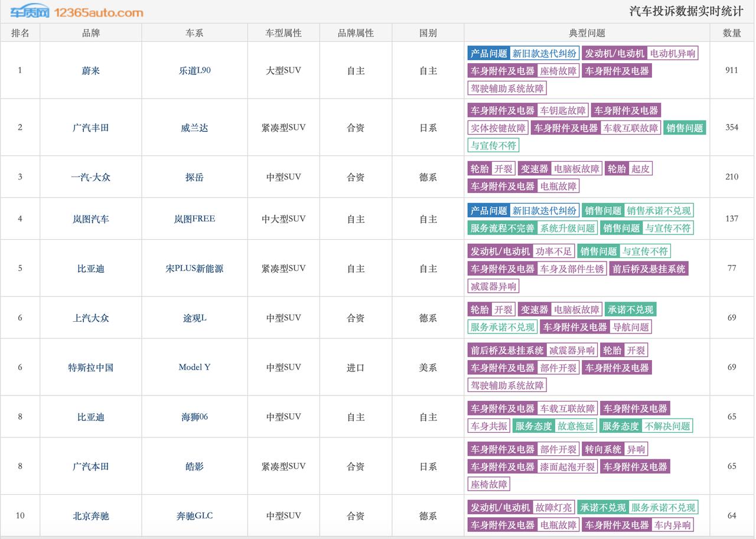Open the 途观L series link
This screenshot has height=539, width=756.
click(194, 318)
